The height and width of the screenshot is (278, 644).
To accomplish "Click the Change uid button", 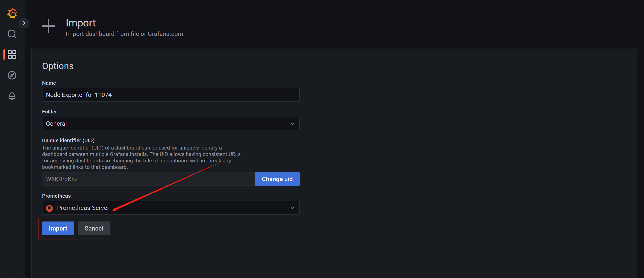I will (x=277, y=179).
